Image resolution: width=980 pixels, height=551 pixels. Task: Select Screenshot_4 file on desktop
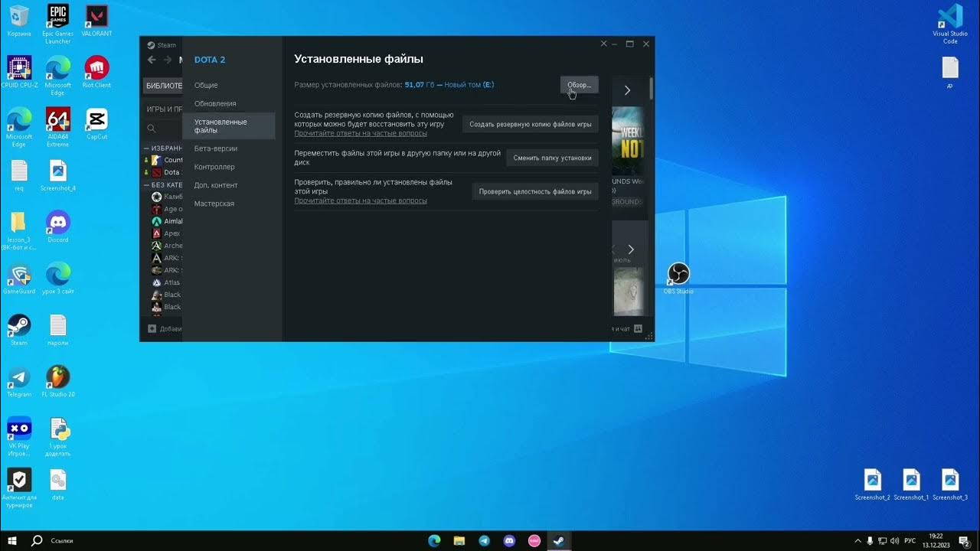[x=57, y=175]
